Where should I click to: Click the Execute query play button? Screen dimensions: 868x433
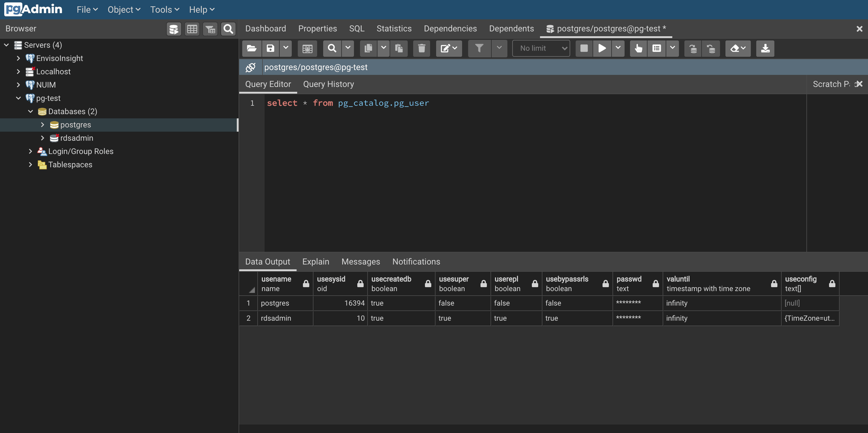pos(602,49)
